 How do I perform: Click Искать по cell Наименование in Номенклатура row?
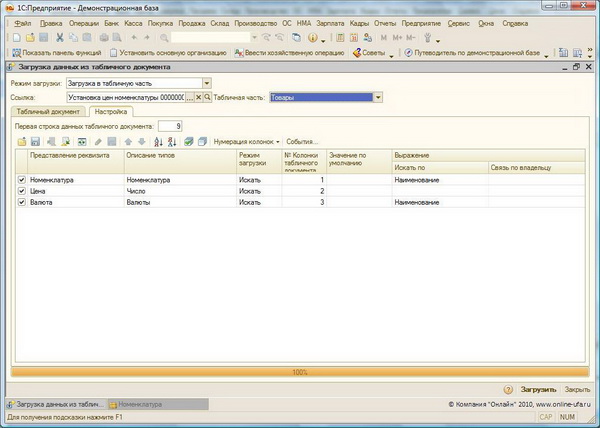click(x=440, y=180)
